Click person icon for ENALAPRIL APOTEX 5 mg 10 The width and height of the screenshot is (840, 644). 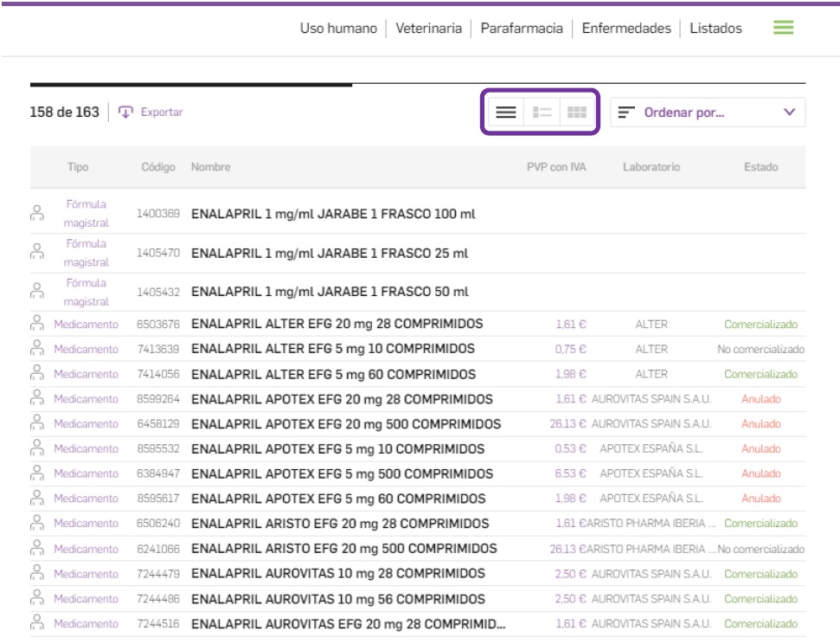click(x=37, y=448)
